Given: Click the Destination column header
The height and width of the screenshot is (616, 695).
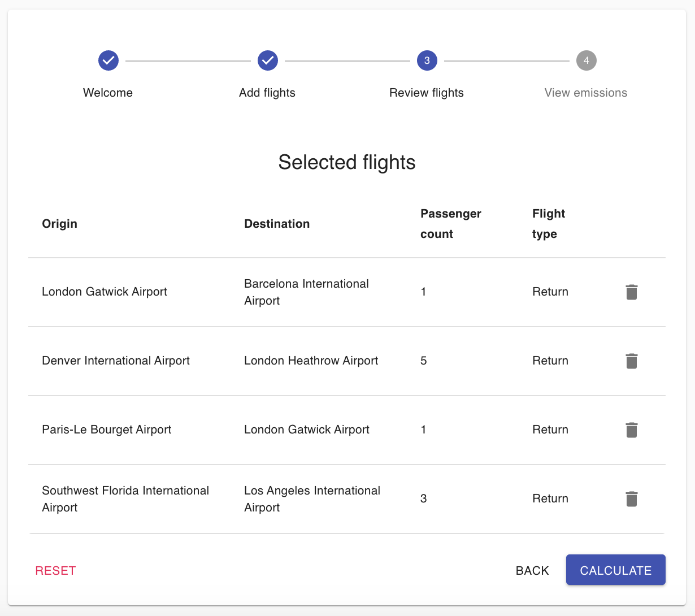Looking at the screenshot, I should coord(277,224).
